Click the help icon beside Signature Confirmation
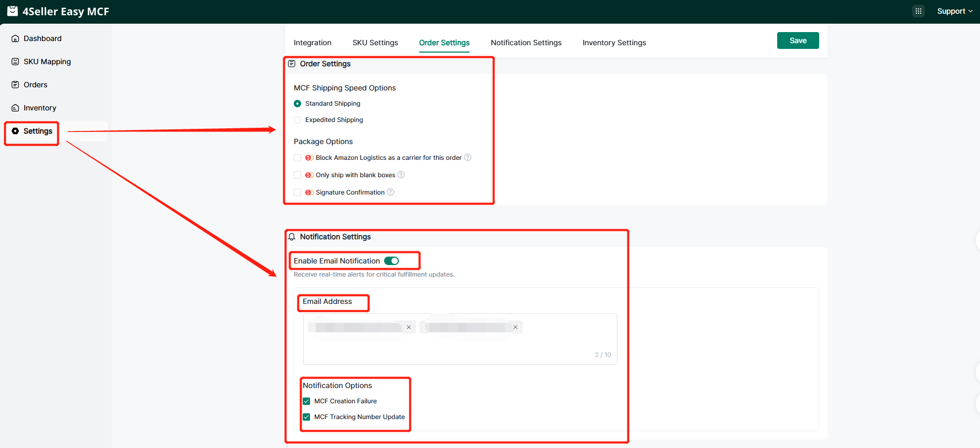 pyautogui.click(x=390, y=192)
